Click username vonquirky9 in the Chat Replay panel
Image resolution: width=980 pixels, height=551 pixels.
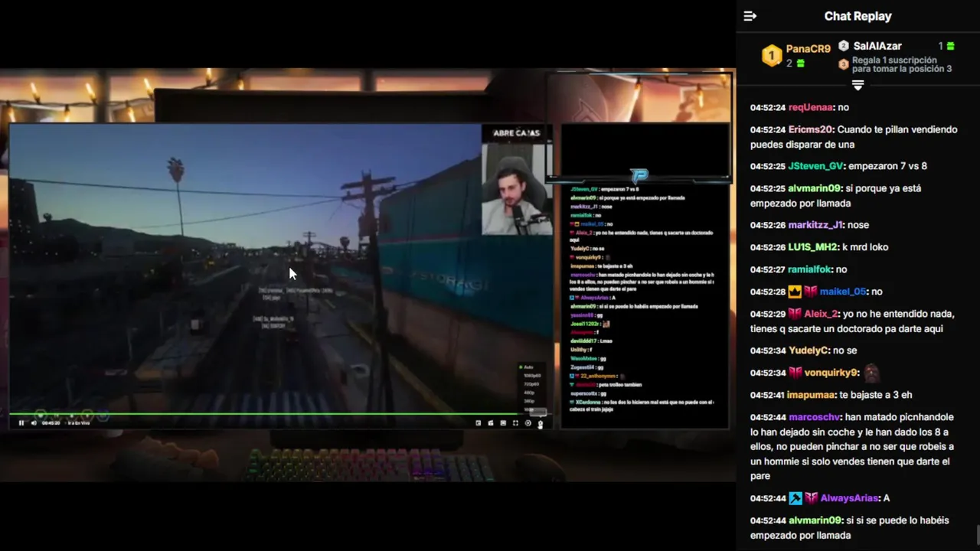[x=831, y=373]
